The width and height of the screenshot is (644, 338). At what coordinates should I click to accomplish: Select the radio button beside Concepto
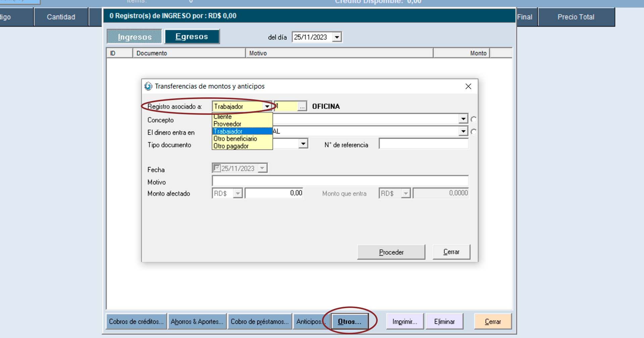(x=473, y=119)
